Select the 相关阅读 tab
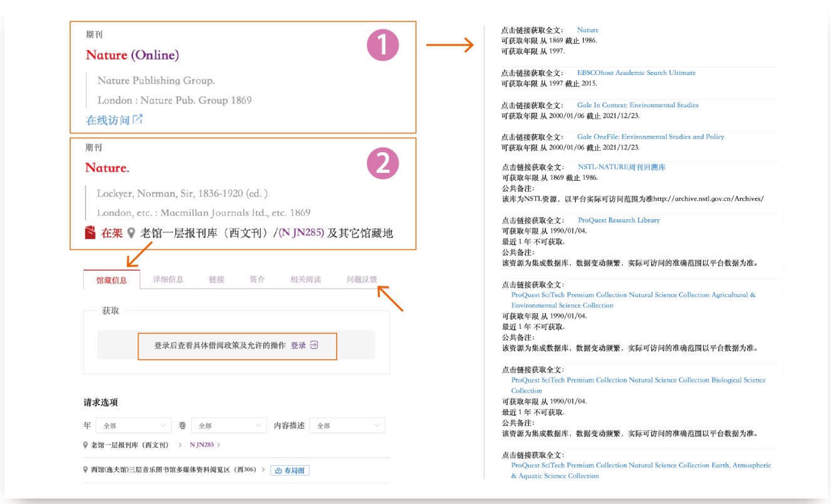 point(305,279)
